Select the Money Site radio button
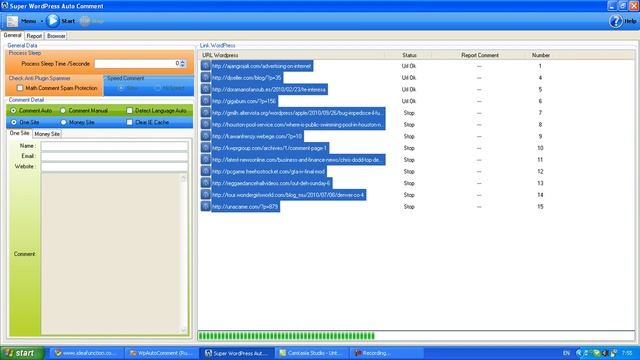The height and width of the screenshot is (360, 640). coord(63,122)
